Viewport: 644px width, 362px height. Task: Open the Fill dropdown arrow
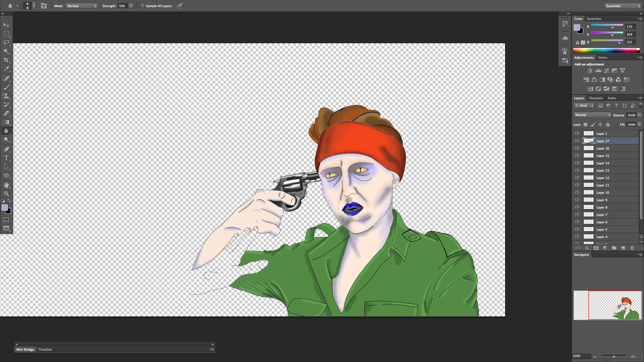pos(639,125)
